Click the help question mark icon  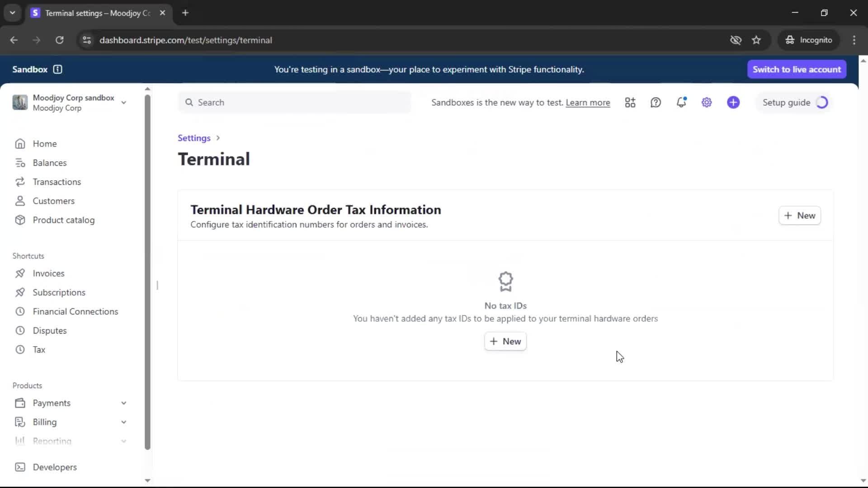tap(656, 103)
